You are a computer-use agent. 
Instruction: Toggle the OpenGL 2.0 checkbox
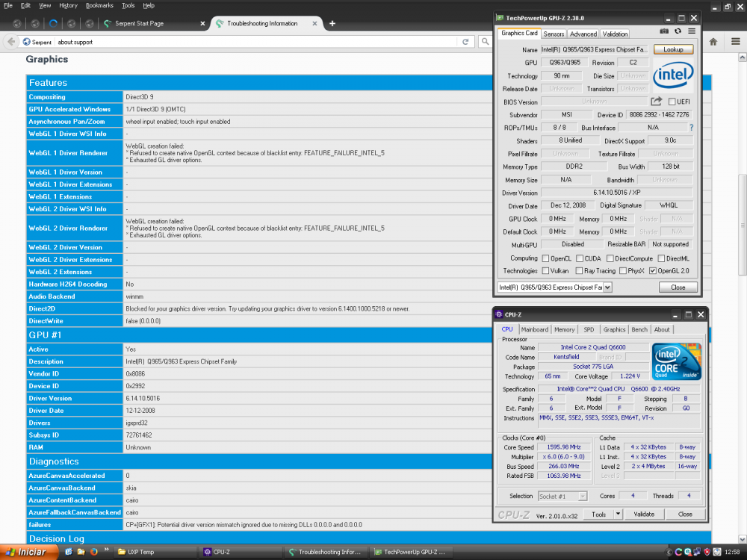[653, 271]
